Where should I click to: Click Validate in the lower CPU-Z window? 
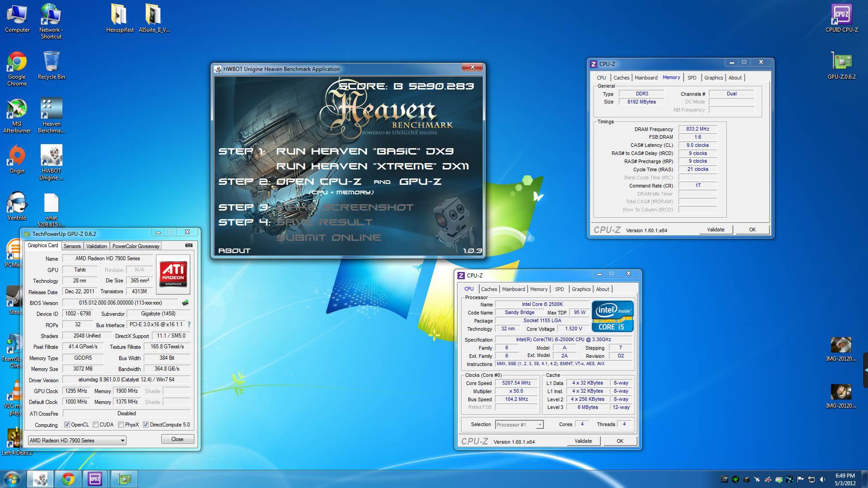[583, 441]
